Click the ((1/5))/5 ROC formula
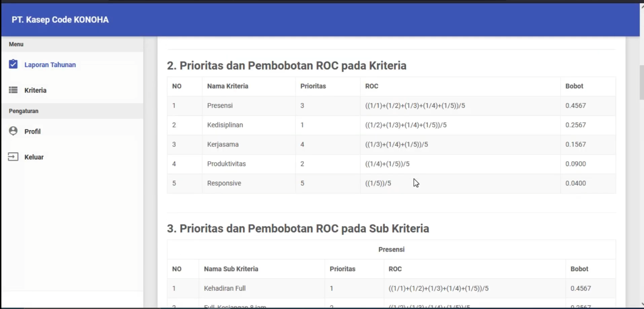The image size is (644, 309). (378, 183)
